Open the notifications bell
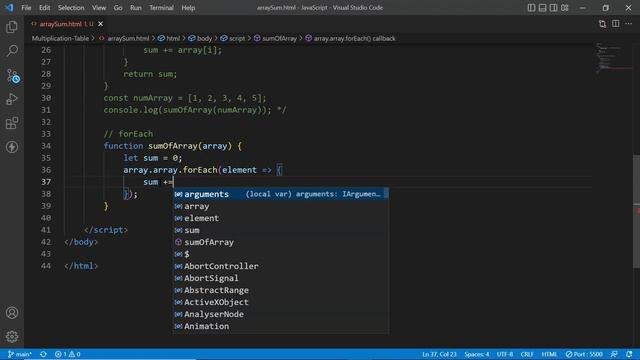 629,354
